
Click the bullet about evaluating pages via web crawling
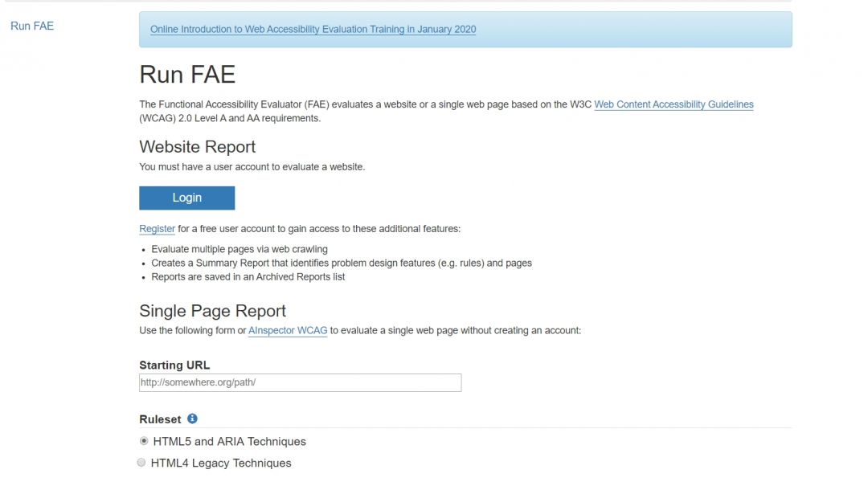[240, 249]
